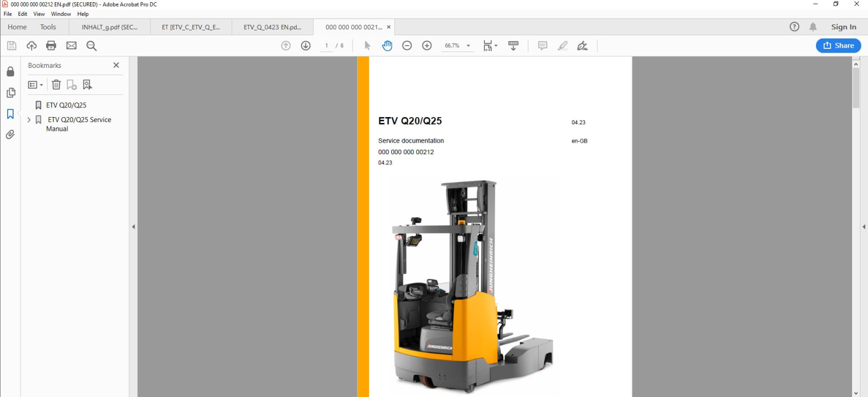Click the upload to cloud icon
Screen dimensions: 868x397
pyautogui.click(x=31, y=46)
